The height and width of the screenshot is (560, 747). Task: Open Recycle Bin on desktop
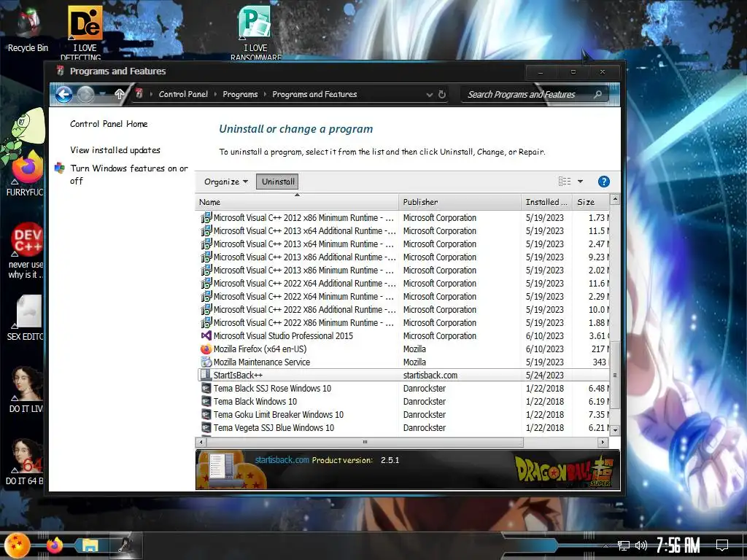pos(28,29)
